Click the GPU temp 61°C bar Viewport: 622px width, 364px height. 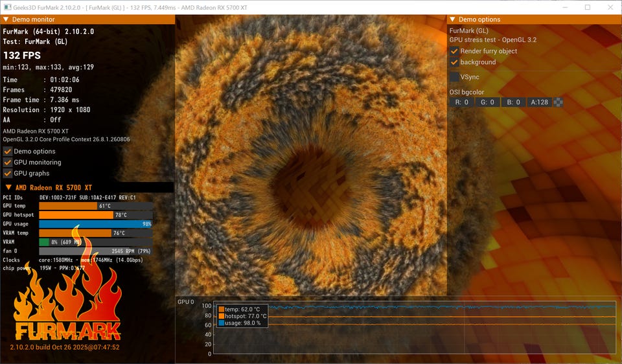click(96, 206)
